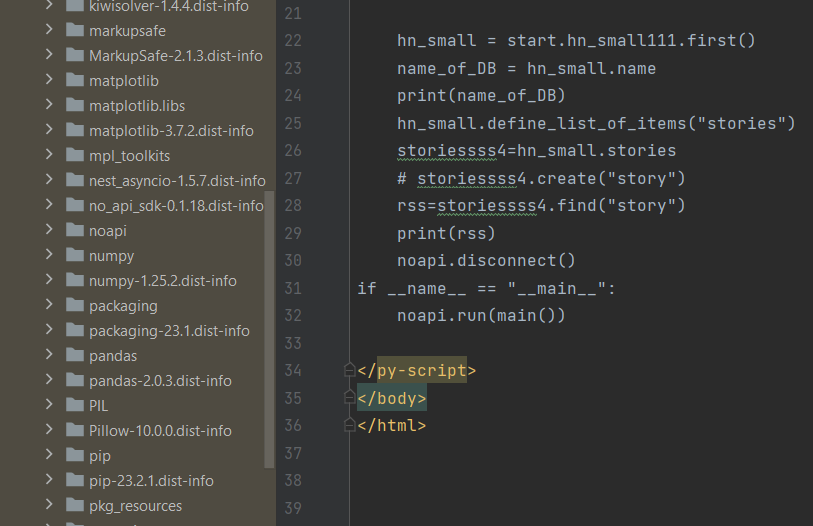Click the project tree vertical scrollbar
Image resolution: width=813 pixels, height=526 pixels.
(x=269, y=330)
